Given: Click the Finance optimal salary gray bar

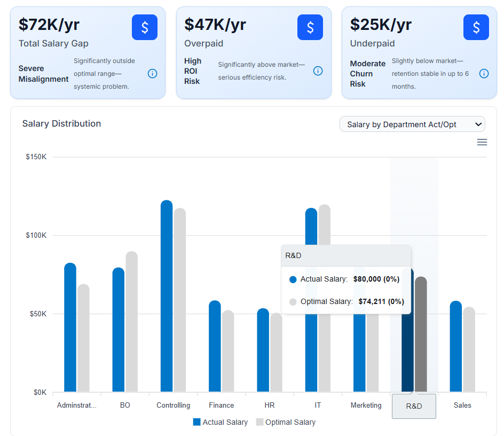Looking at the screenshot, I should tap(228, 352).
